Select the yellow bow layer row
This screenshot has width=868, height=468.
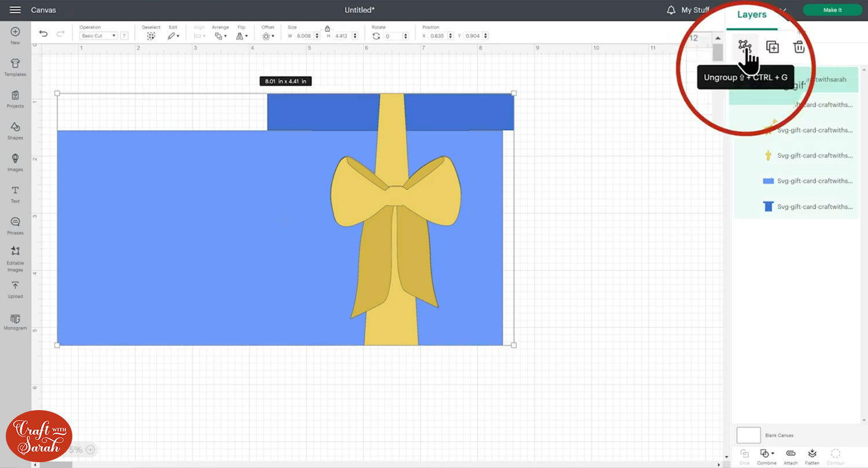click(796, 130)
